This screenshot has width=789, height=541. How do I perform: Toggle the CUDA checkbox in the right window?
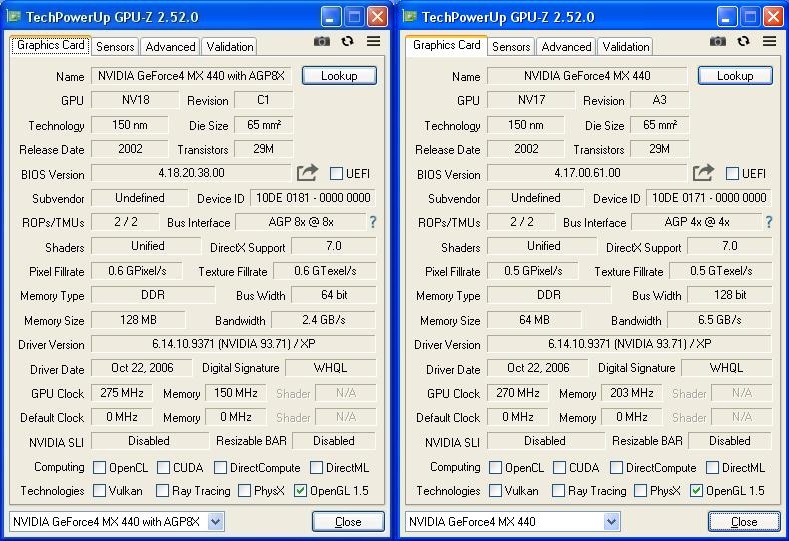click(560, 468)
